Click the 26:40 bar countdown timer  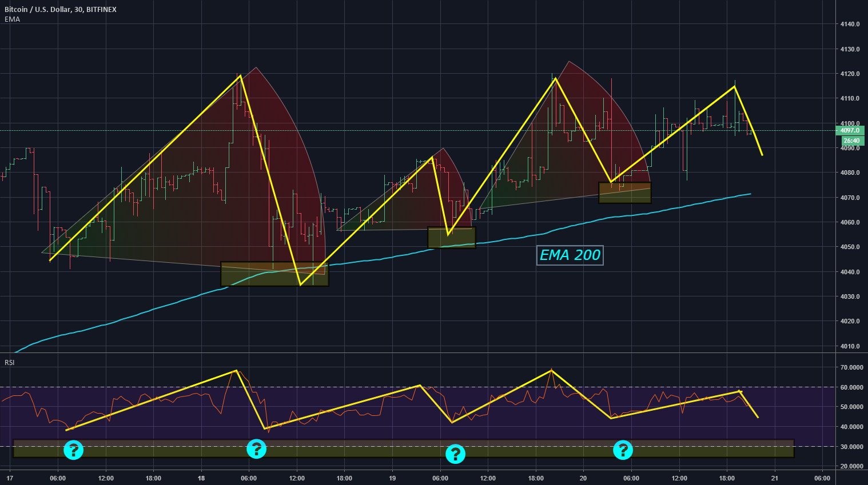[851, 141]
